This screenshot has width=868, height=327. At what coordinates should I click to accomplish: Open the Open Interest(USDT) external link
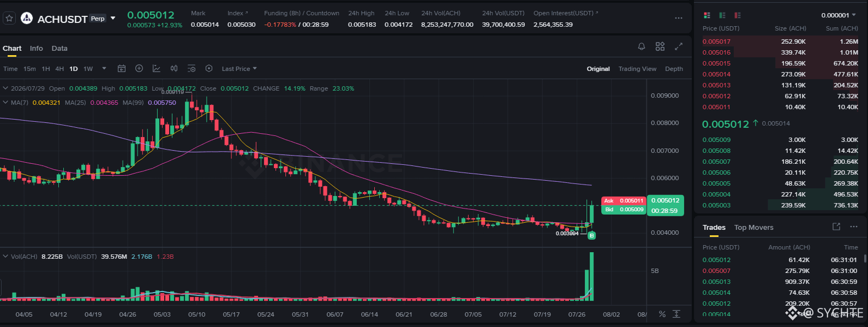coord(597,13)
